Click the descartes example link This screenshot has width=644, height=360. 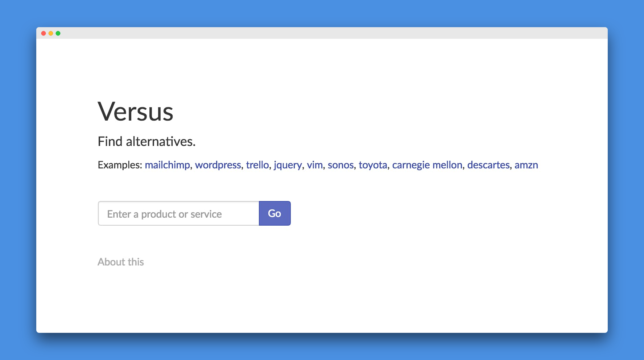488,165
